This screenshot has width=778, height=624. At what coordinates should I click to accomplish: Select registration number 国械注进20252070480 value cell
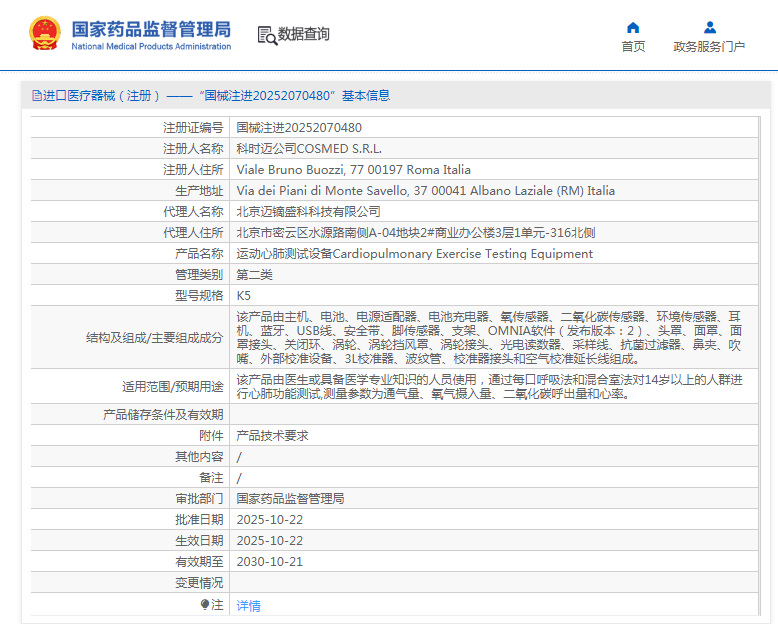point(494,127)
